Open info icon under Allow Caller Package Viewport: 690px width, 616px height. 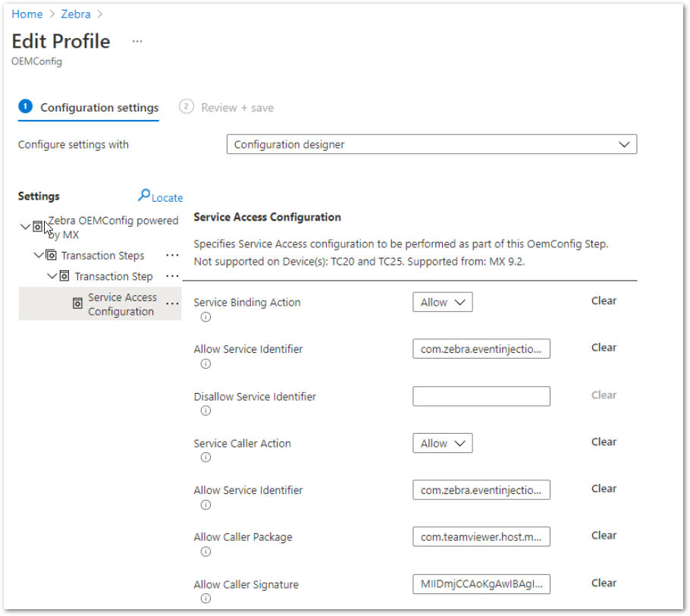[x=205, y=552]
